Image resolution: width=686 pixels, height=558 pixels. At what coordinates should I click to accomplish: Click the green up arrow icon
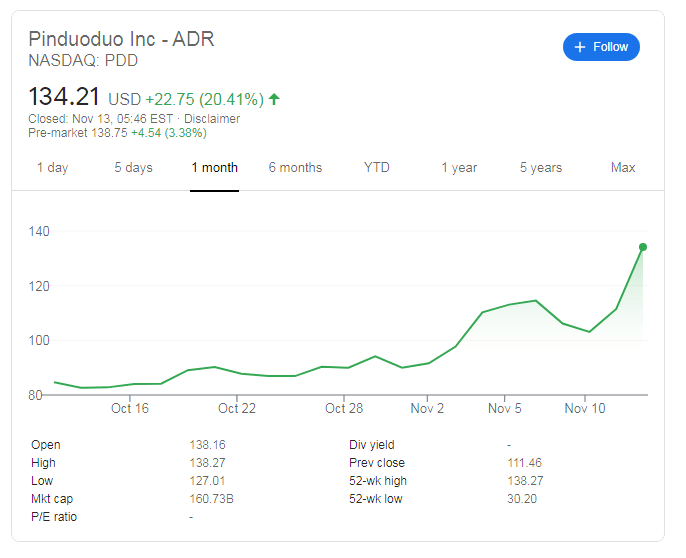tap(274, 99)
